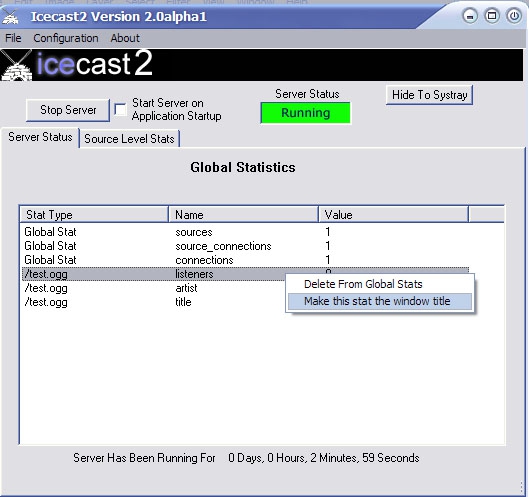Maximize the Icecast2 window
The width and height of the screenshot is (529, 497).
pyautogui.click(x=492, y=16)
